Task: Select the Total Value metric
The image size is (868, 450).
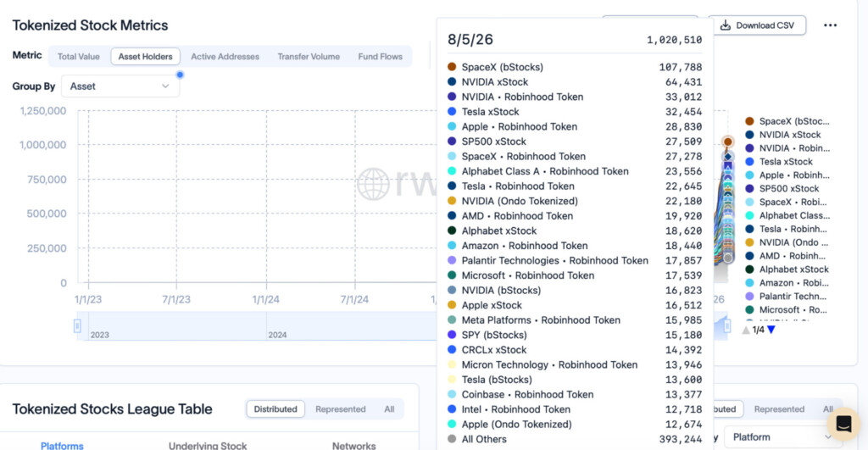Action: point(79,57)
